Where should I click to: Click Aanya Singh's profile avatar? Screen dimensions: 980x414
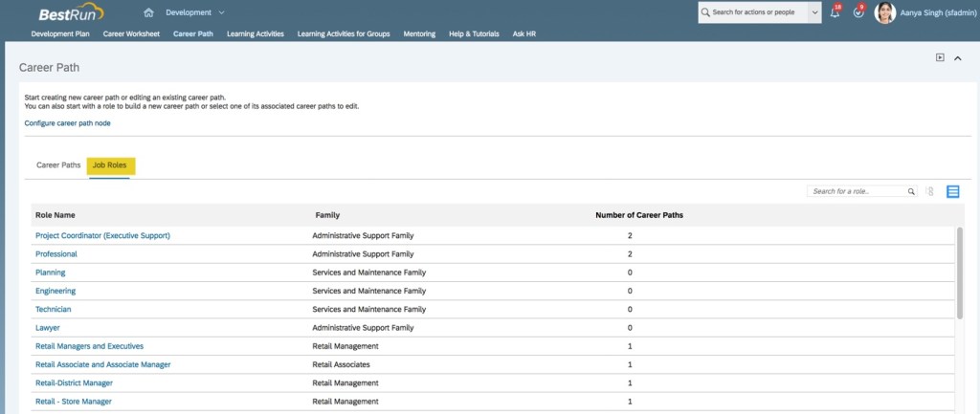click(x=885, y=13)
